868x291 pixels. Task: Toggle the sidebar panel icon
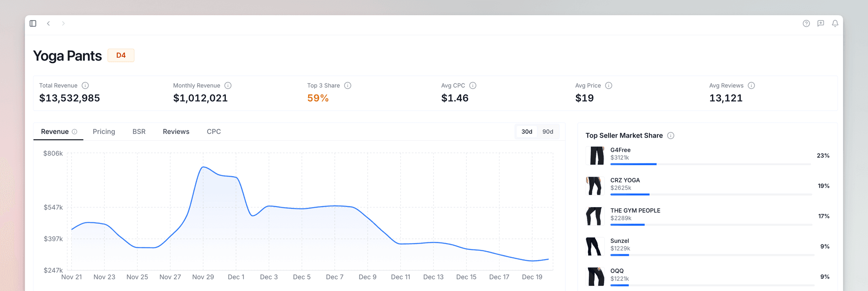click(x=33, y=23)
